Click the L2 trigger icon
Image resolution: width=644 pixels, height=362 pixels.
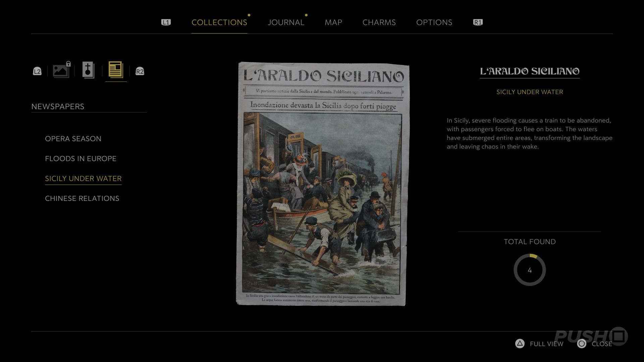(37, 71)
